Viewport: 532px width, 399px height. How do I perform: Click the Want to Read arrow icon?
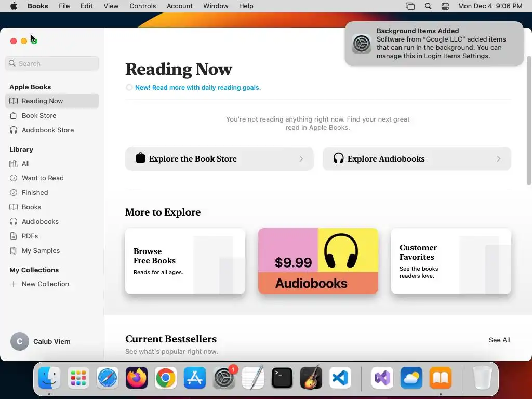tap(14, 178)
